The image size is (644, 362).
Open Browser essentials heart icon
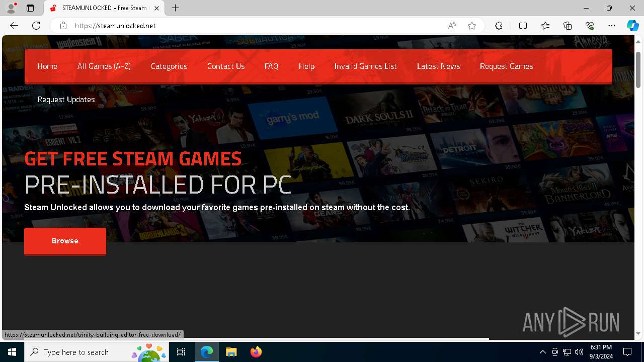pos(590,26)
